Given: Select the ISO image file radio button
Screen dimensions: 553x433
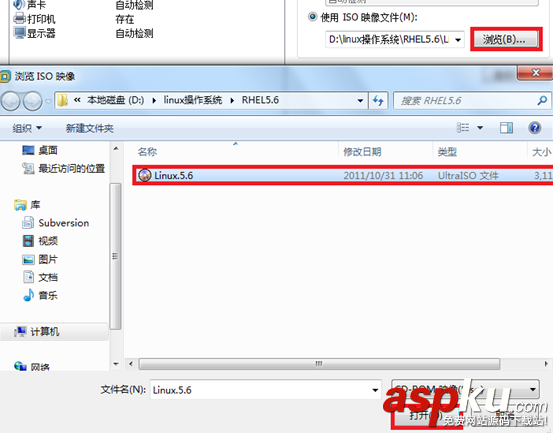Looking at the screenshot, I should click(x=312, y=17).
